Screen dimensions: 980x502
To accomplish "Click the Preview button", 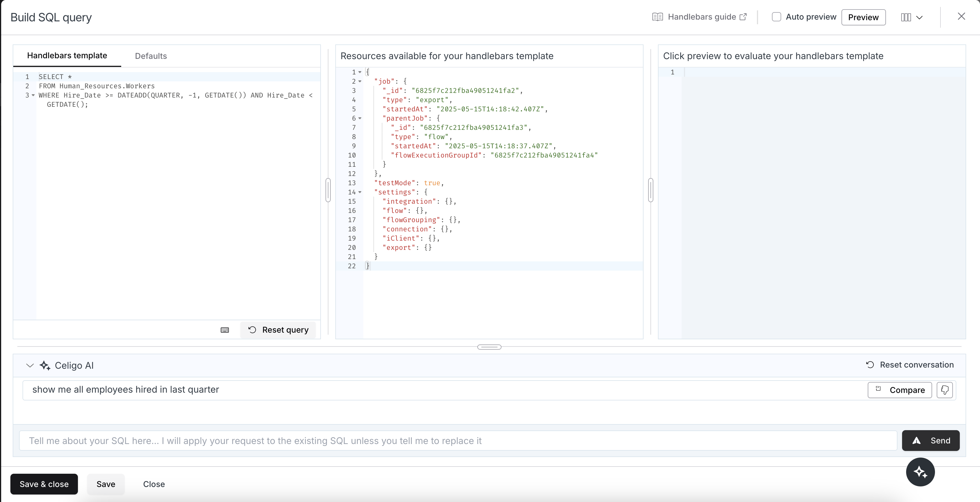I will (863, 17).
